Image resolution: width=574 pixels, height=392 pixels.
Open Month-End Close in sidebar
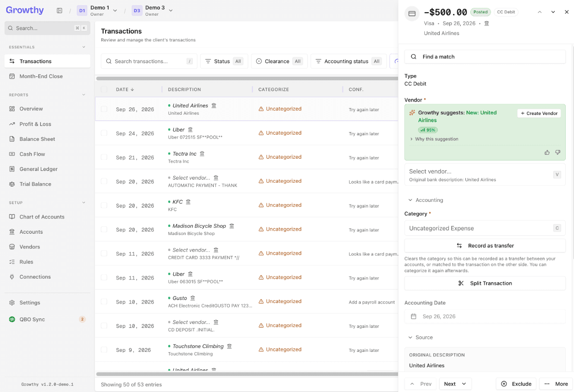(x=48, y=76)
